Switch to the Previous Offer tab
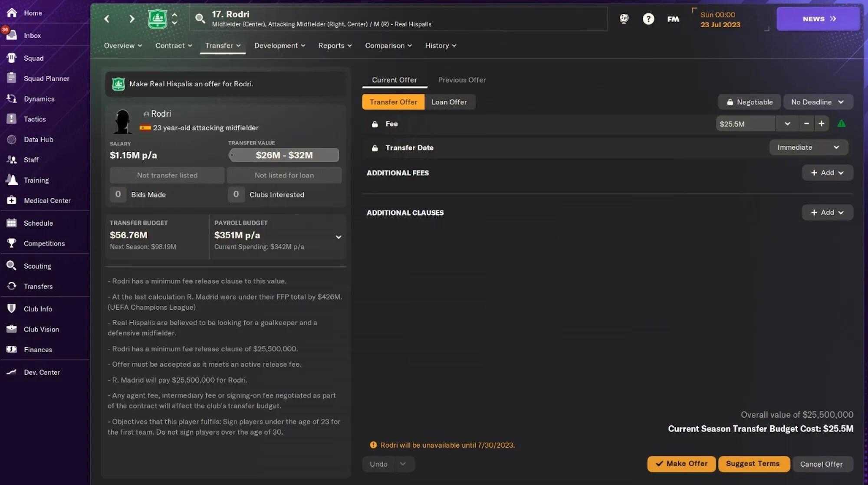Viewport: 868px width, 485px height. click(462, 80)
